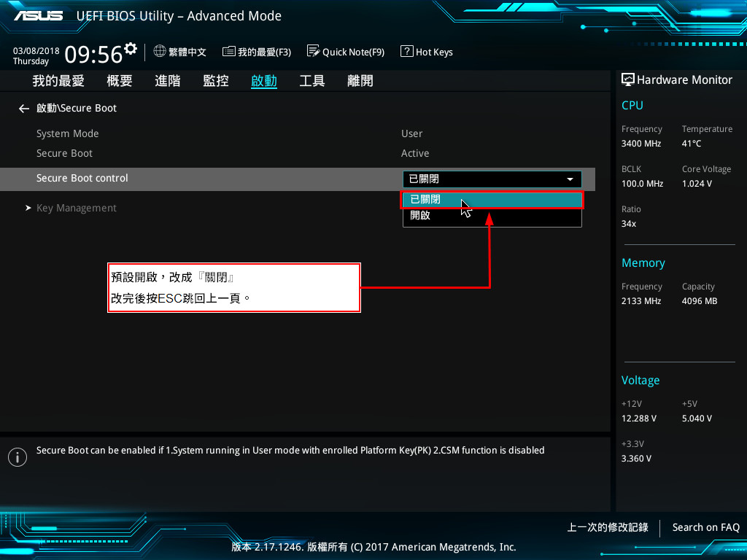
Task: Click the 4096 MB capacity value
Action: 700,301
